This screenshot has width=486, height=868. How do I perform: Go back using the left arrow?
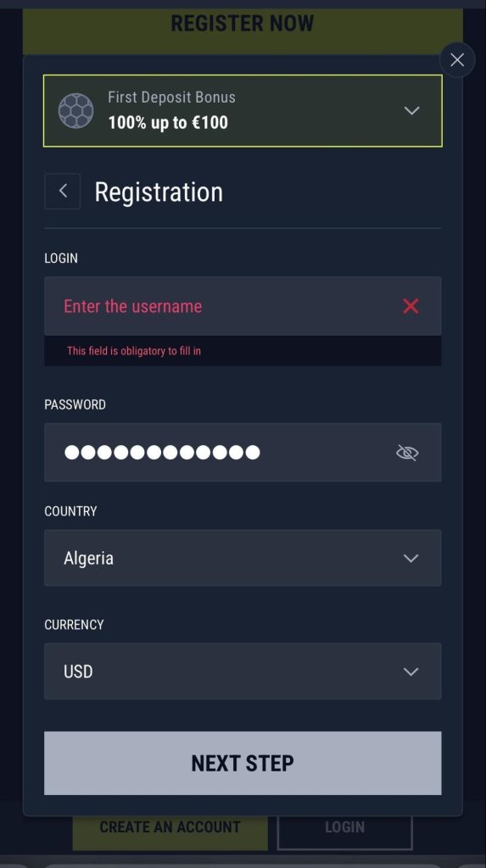pos(62,192)
